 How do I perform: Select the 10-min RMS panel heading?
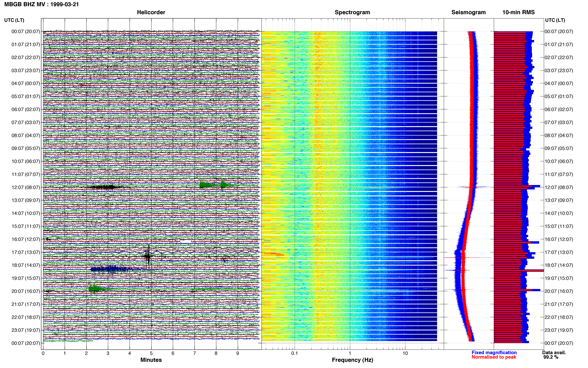(x=518, y=12)
